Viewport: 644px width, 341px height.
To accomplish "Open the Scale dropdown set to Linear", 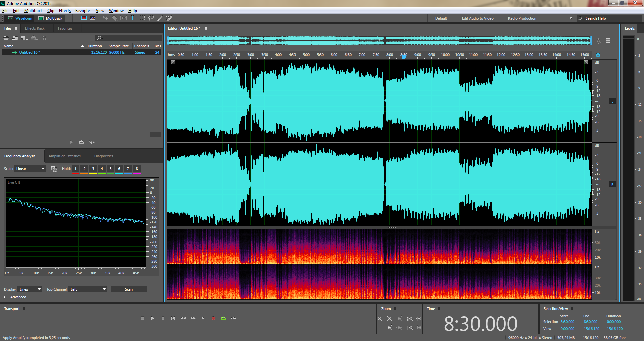I will (x=30, y=169).
